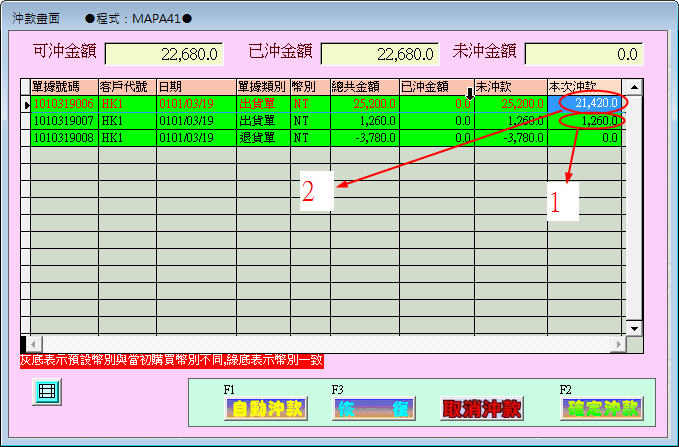This screenshot has height=447, width=679.
Task: Select the 21,420.0 cell in 本次沖款
Action: (586, 103)
